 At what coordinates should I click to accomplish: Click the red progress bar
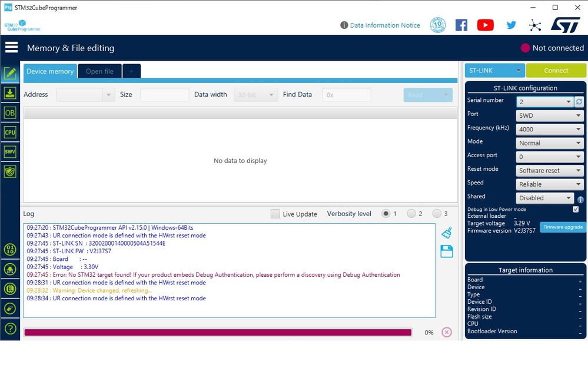click(x=218, y=332)
